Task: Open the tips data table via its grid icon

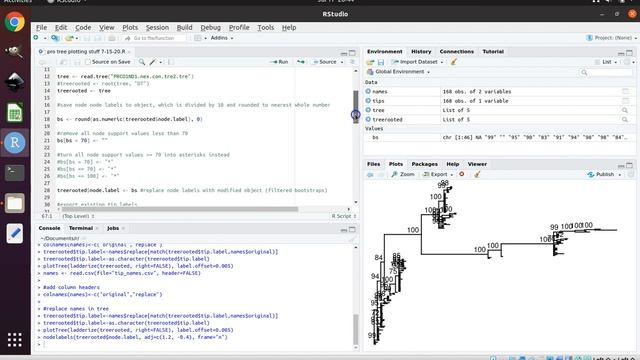Action: [x=625, y=101]
